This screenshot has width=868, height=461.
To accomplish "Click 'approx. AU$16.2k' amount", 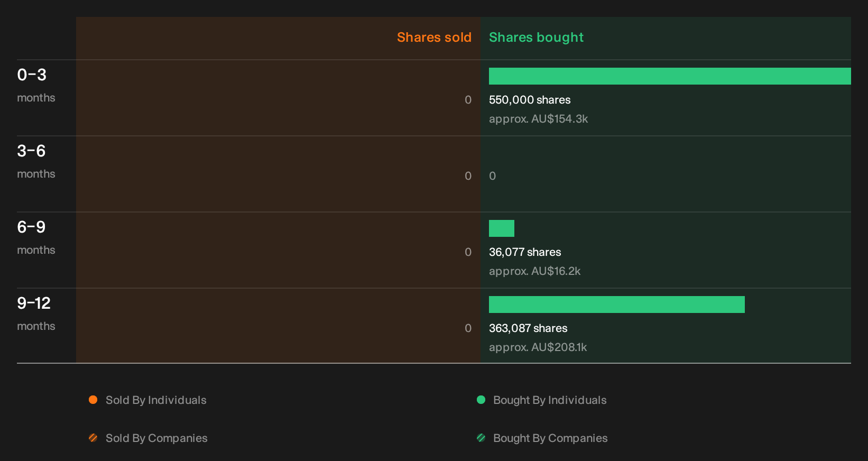I will (534, 271).
